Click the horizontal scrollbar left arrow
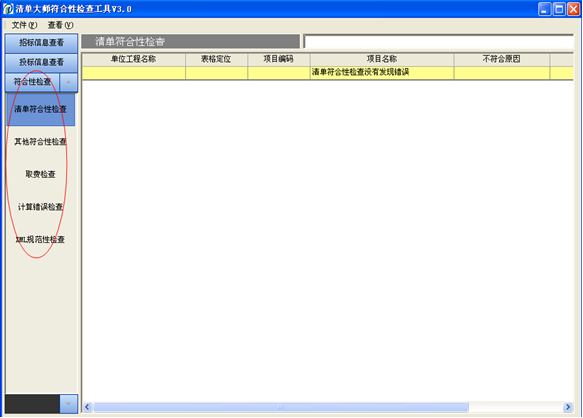 coord(87,407)
